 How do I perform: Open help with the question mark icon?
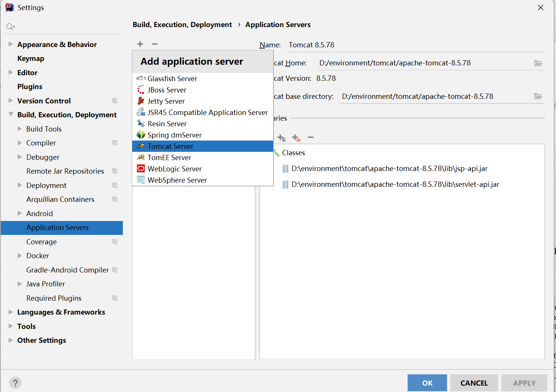tap(15, 383)
